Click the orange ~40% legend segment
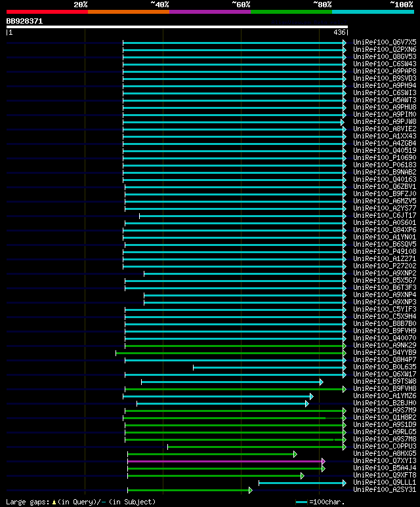The width and height of the screenshot is (420, 507). point(129,12)
